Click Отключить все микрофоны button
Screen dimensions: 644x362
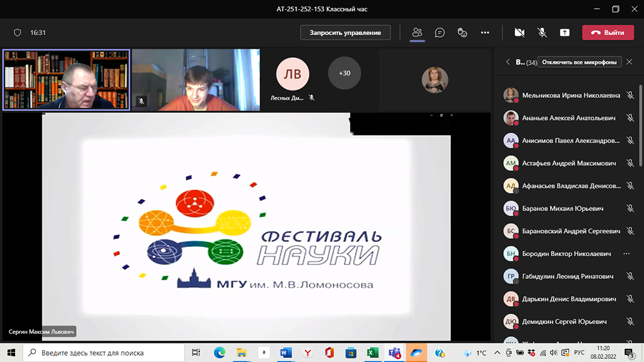click(x=579, y=62)
